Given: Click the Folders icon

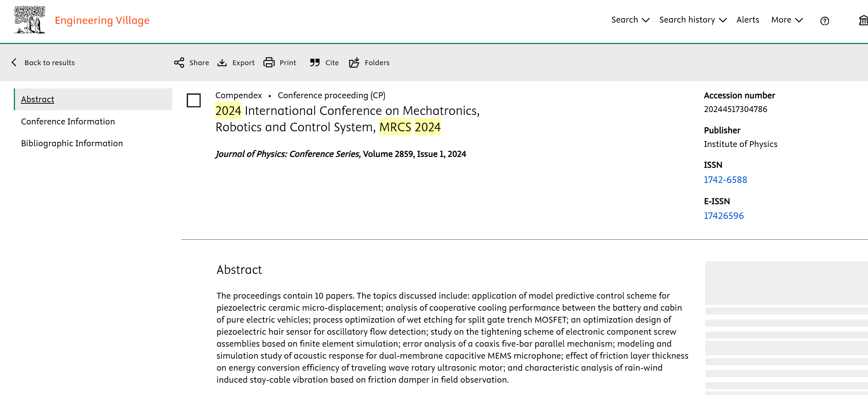Looking at the screenshot, I should [354, 63].
